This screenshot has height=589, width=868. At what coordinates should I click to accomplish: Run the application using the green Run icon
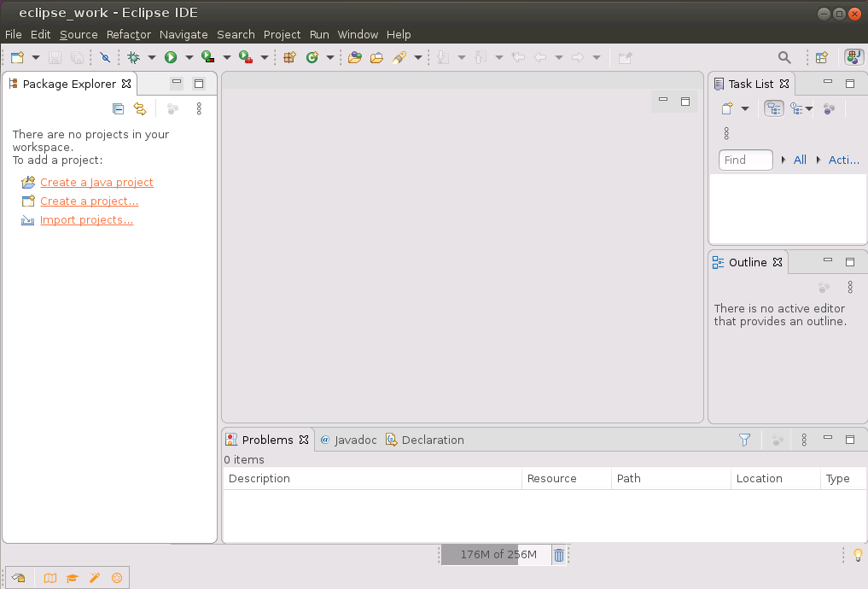[x=170, y=56]
